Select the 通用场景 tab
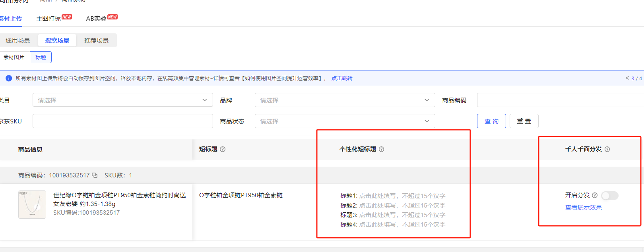The image size is (644, 252). coord(18,40)
